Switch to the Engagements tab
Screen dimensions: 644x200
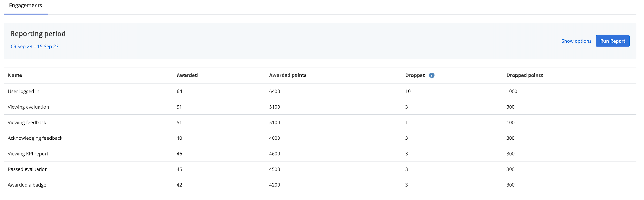(25, 5)
